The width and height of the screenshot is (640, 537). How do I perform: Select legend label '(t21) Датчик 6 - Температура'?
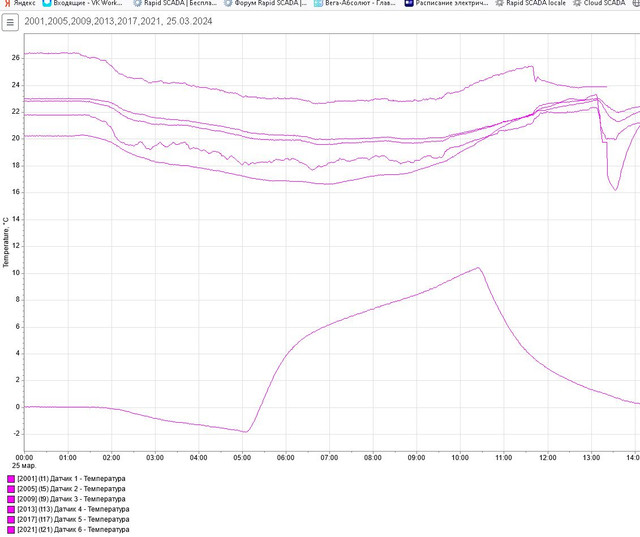tap(84, 530)
